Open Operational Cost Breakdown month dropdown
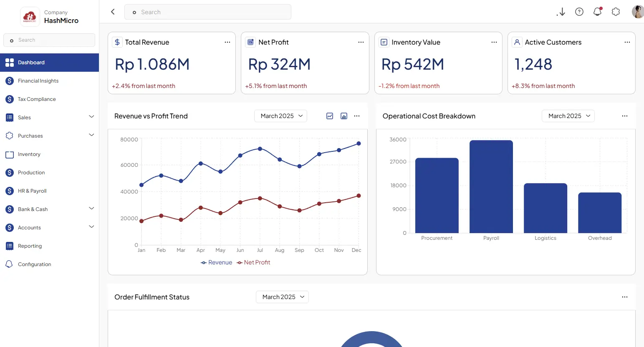This screenshot has height=347, width=644. pyautogui.click(x=568, y=116)
